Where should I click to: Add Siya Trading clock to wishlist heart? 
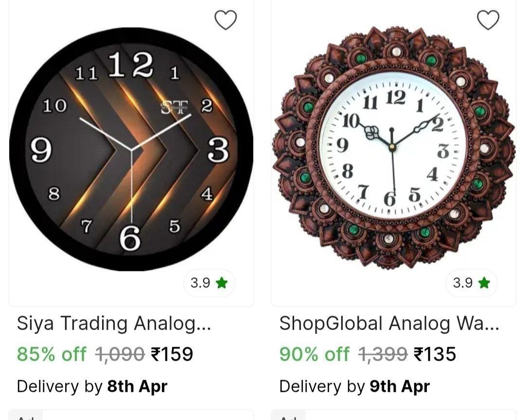point(226,20)
